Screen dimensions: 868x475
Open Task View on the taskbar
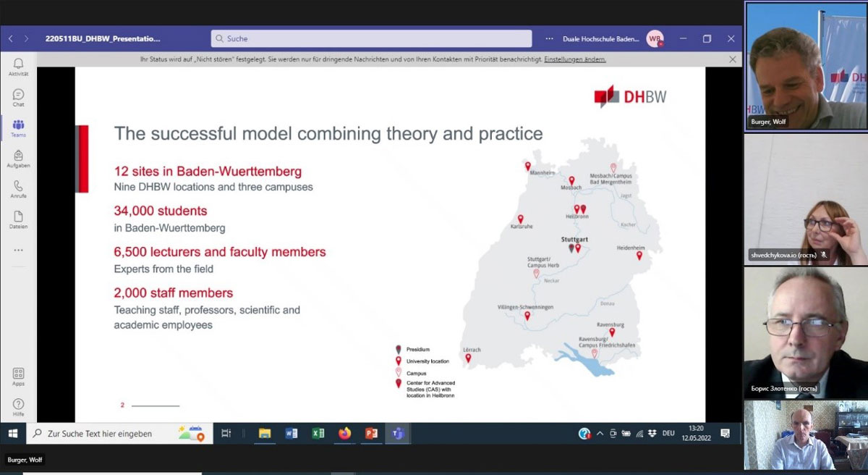(x=226, y=434)
